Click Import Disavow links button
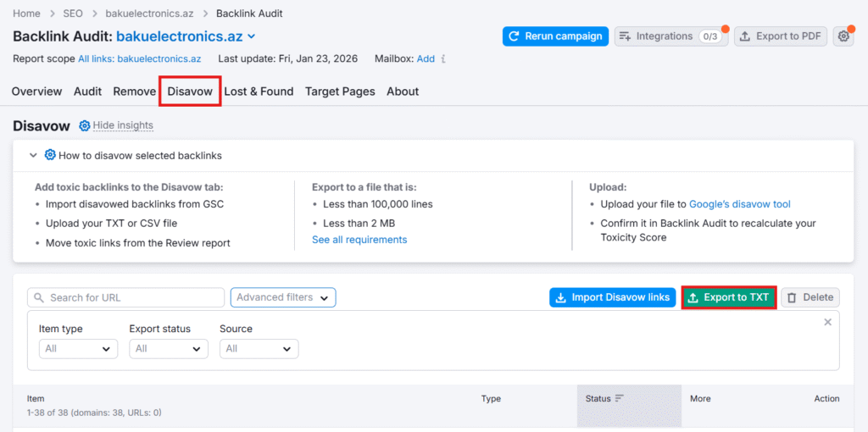 pyautogui.click(x=613, y=297)
